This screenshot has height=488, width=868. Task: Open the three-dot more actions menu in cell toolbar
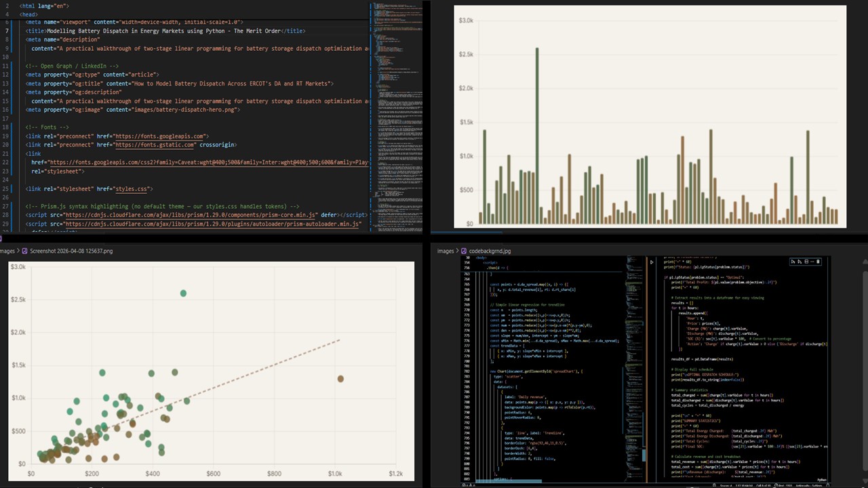coord(812,262)
